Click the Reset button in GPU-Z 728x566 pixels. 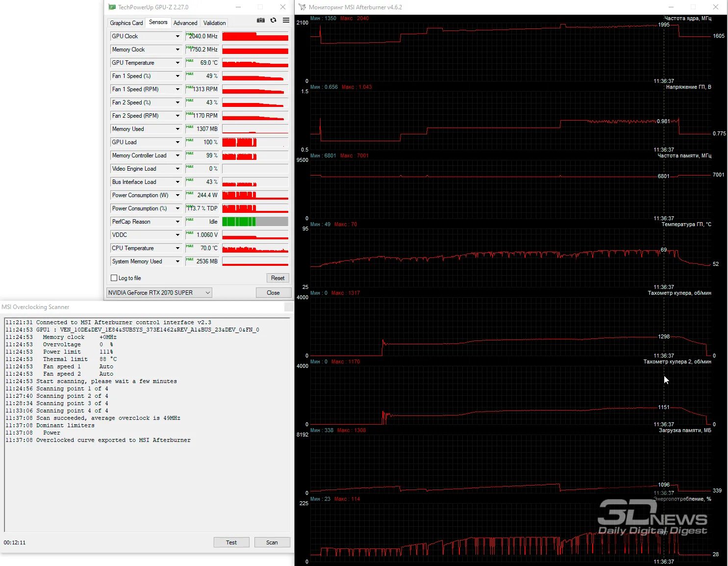click(x=277, y=278)
